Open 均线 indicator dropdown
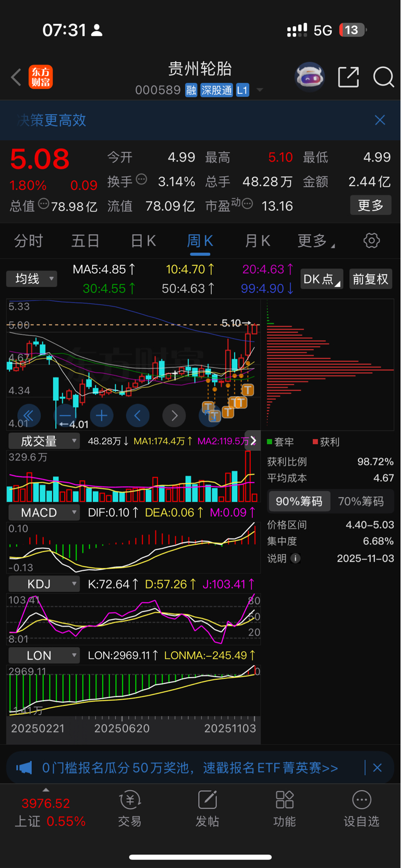This screenshot has height=868, width=401. 31,279
